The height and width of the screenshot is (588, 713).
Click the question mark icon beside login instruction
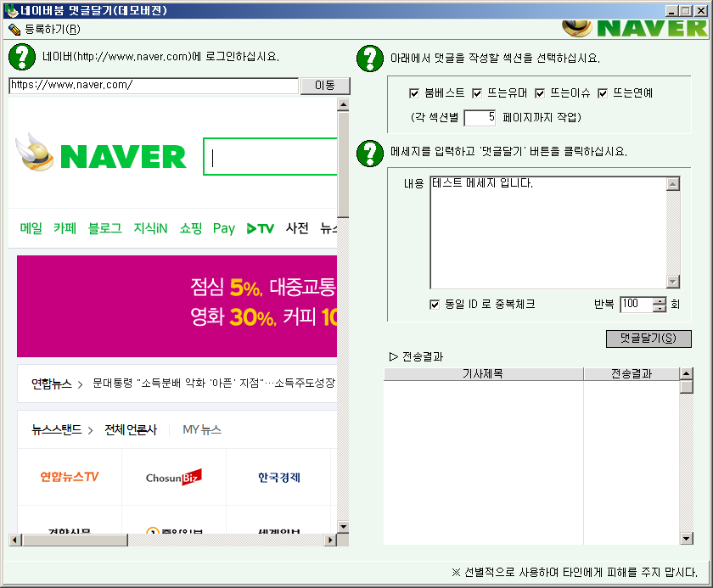(21, 57)
